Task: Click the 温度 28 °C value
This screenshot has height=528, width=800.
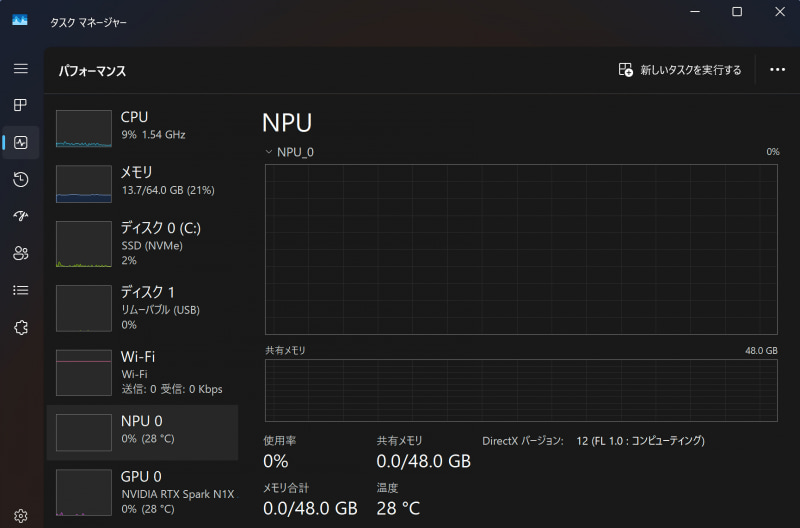Action: point(398,508)
